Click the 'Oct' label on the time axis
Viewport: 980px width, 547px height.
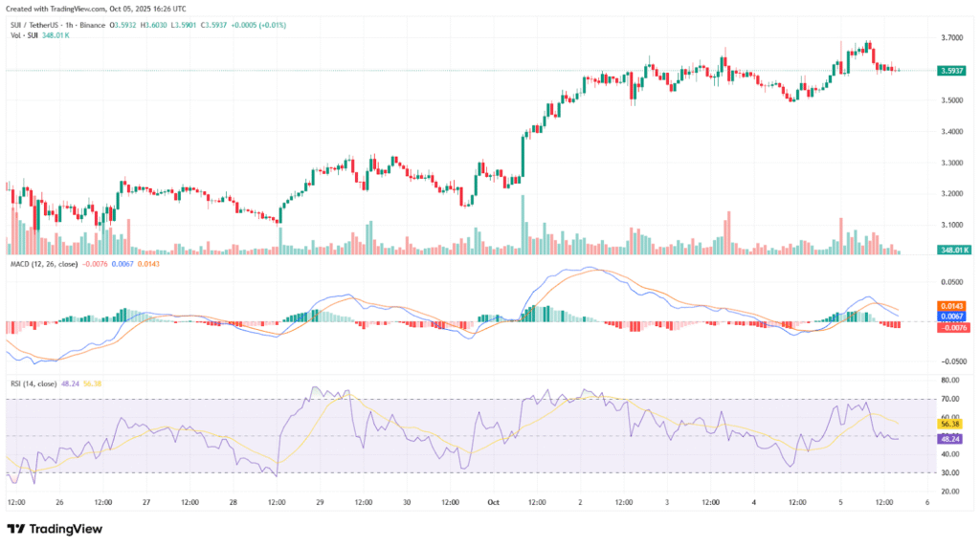pos(494,501)
